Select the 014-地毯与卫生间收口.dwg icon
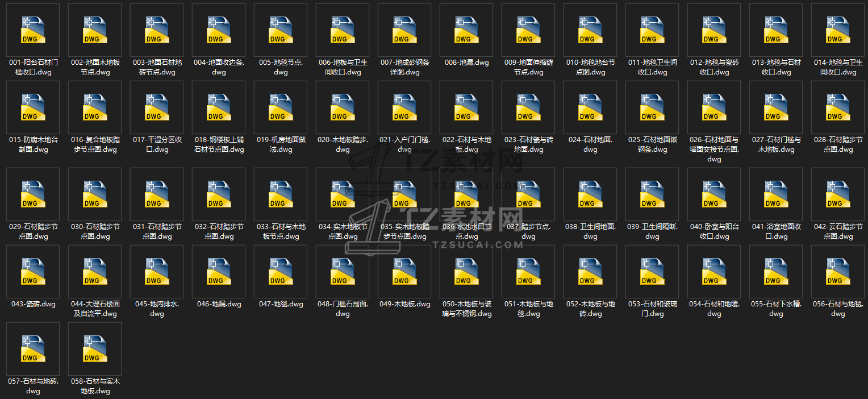The width and height of the screenshot is (868, 399). [x=838, y=30]
